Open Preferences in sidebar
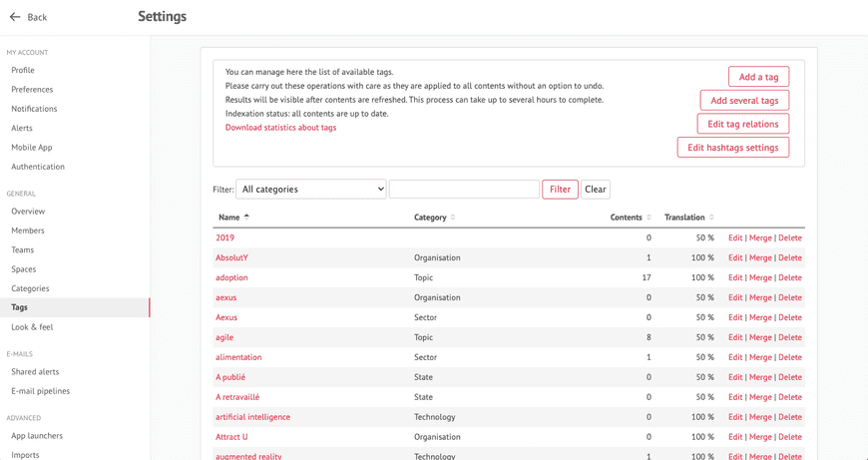This screenshot has height=460, width=868. pos(32,90)
